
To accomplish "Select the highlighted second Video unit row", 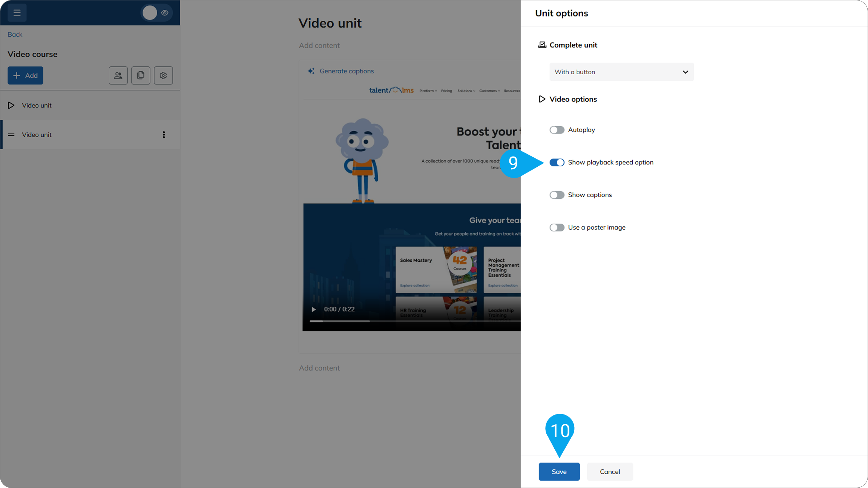I will click(x=90, y=135).
